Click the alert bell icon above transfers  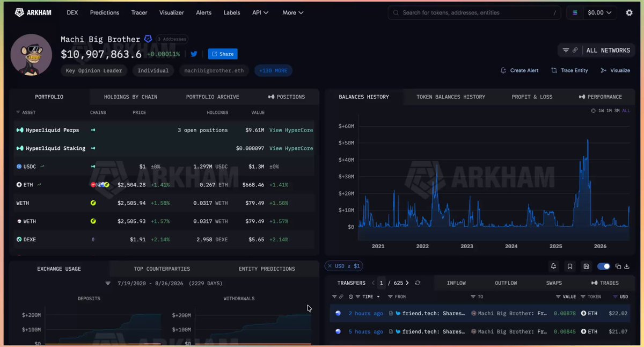click(554, 266)
